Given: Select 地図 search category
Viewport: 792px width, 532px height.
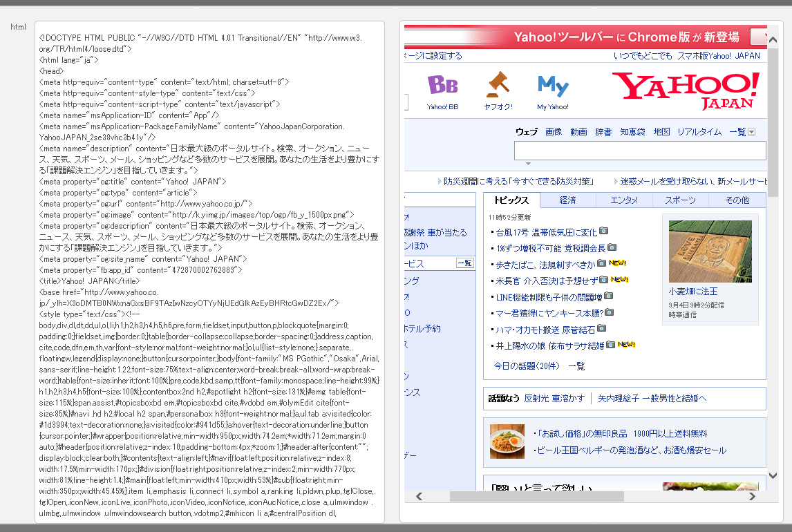Looking at the screenshot, I should point(661,132).
